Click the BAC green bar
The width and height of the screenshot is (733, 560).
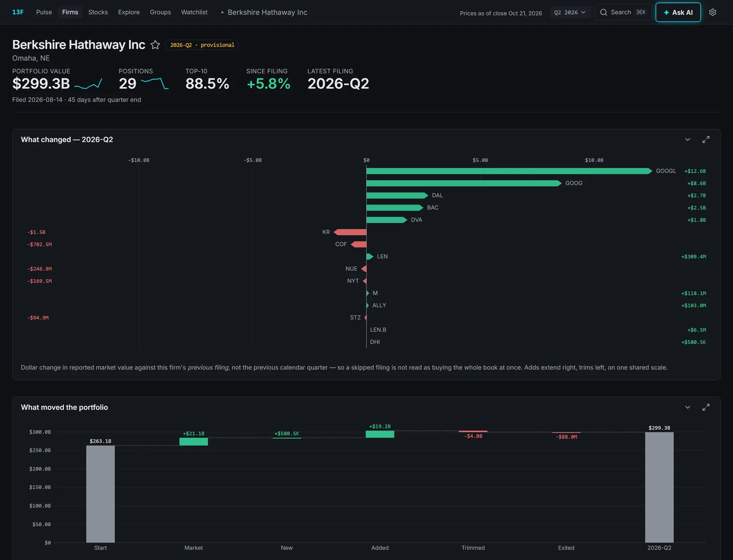click(395, 207)
